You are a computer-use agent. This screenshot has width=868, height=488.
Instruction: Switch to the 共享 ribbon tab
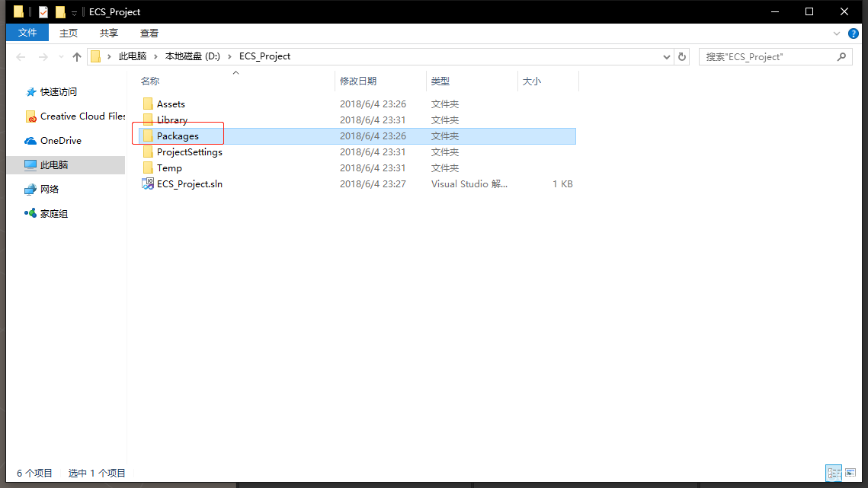[x=108, y=33]
